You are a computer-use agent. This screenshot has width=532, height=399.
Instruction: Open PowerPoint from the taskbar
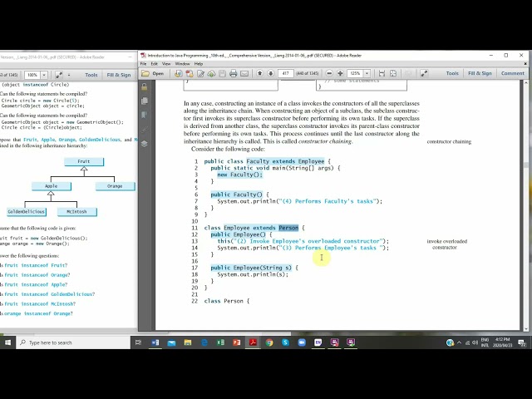[236, 342]
